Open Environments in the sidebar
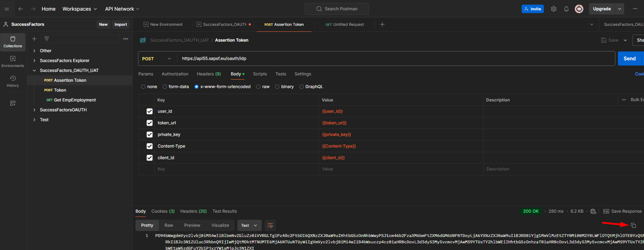 13,62
